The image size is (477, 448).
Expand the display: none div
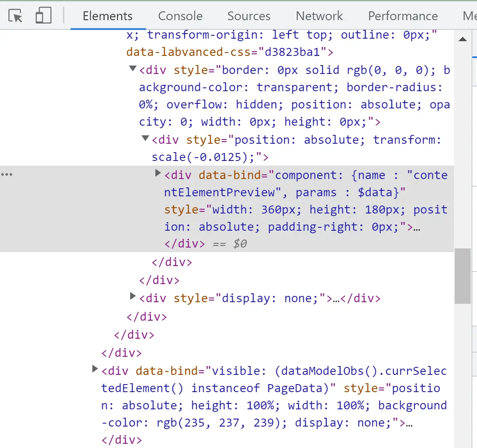tap(133, 296)
